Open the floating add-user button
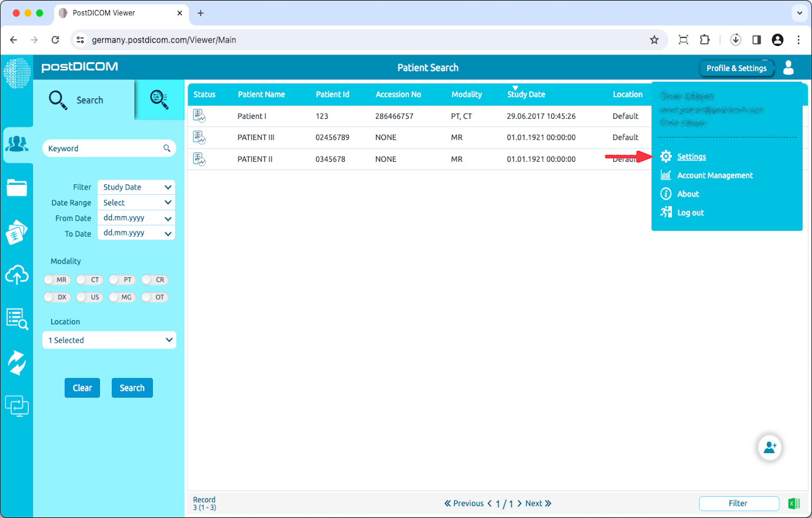Viewport: 812px width, 518px height. (x=770, y=447)
